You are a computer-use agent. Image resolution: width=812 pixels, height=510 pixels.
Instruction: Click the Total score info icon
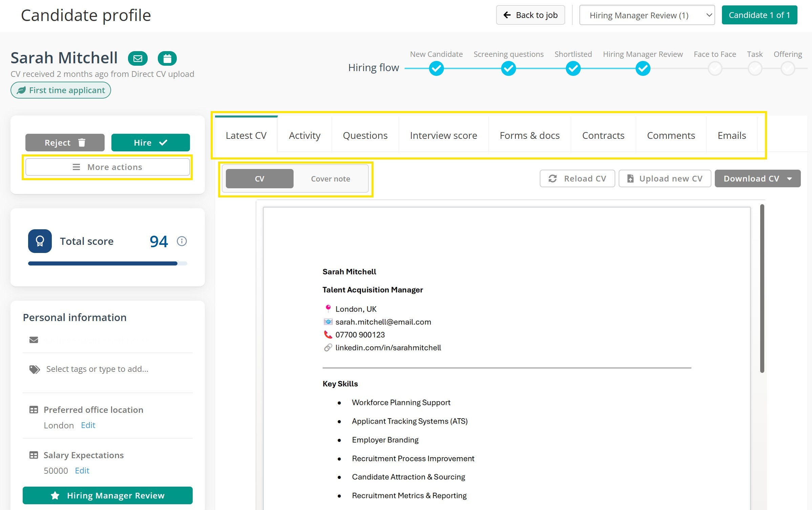[x=182, y=241]
